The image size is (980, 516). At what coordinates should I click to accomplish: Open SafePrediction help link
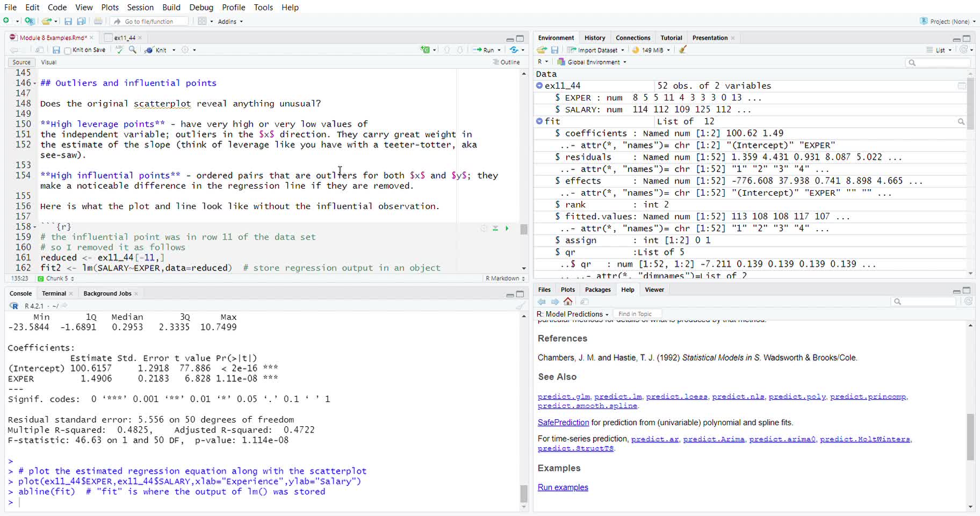click(x=563, y=422)
